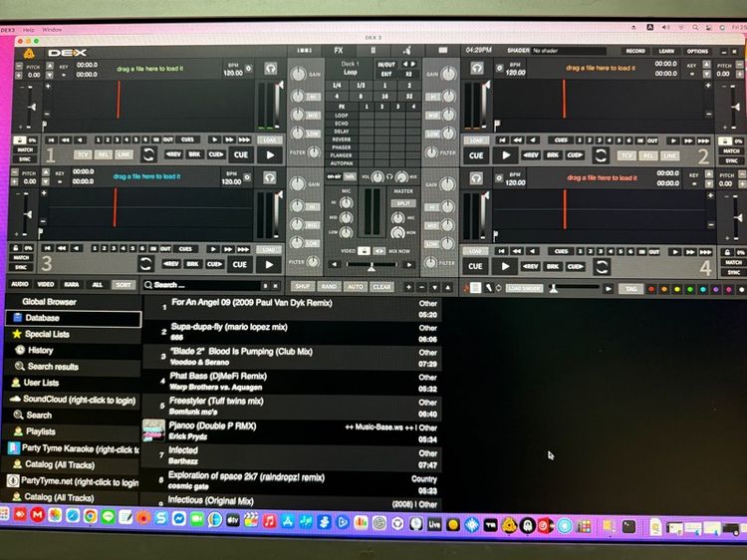The image size is (747, 560).
Task: Open the mixer view icon in center tabs
Action: (x=305, y=50)
